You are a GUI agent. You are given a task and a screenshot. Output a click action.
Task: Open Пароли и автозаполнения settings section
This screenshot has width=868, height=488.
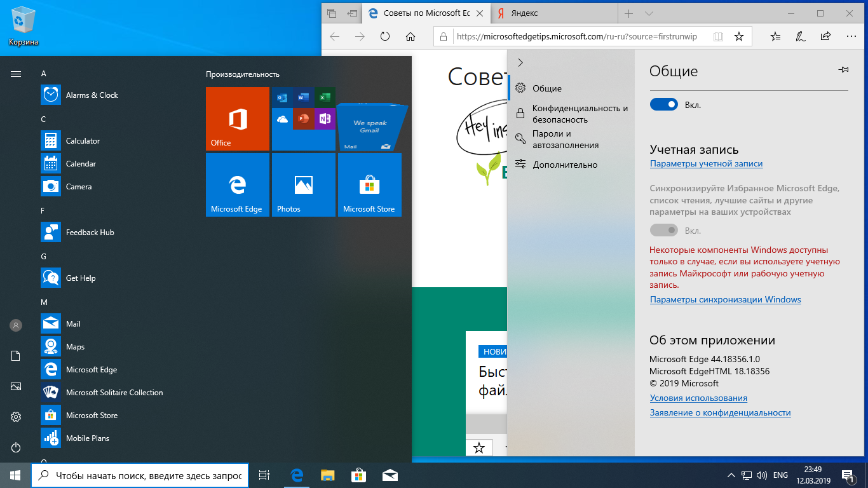coord(572,139)
